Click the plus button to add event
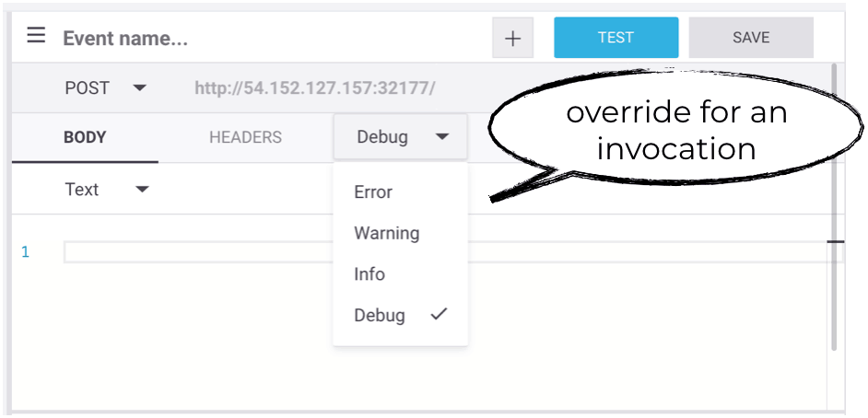The width and height of the screenshot is (868, 418). point(513,39)
